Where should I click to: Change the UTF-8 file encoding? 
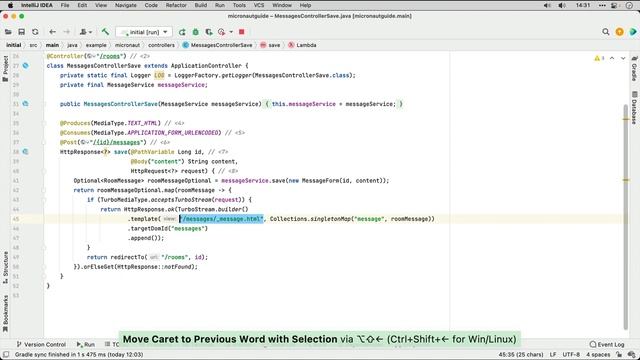[571, 354]
